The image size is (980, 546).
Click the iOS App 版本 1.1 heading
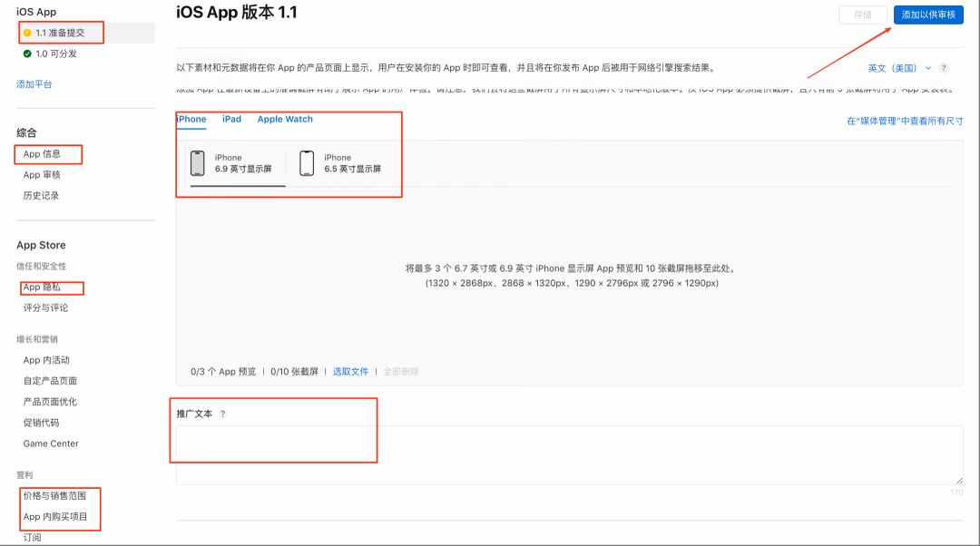pos(237,13)
